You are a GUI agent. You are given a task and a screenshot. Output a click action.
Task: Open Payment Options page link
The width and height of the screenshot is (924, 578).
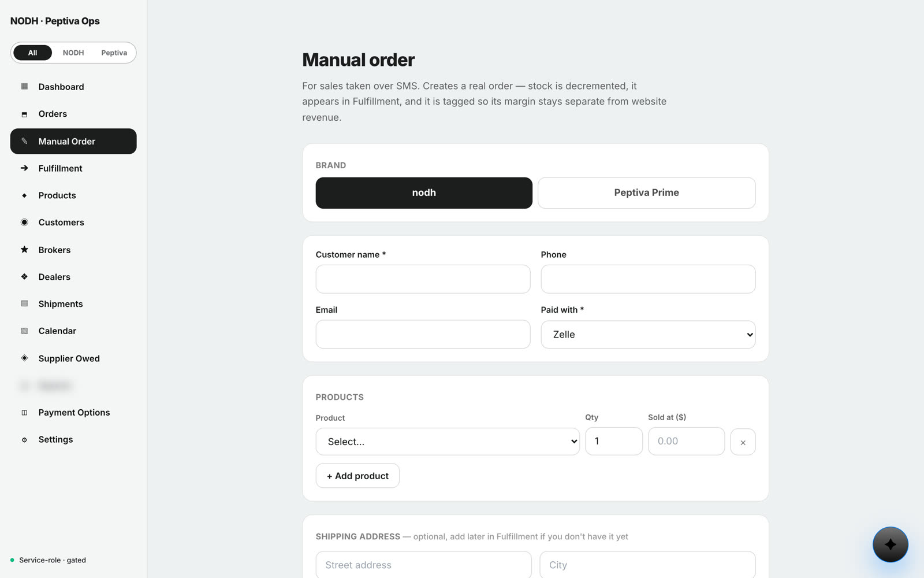73,413
